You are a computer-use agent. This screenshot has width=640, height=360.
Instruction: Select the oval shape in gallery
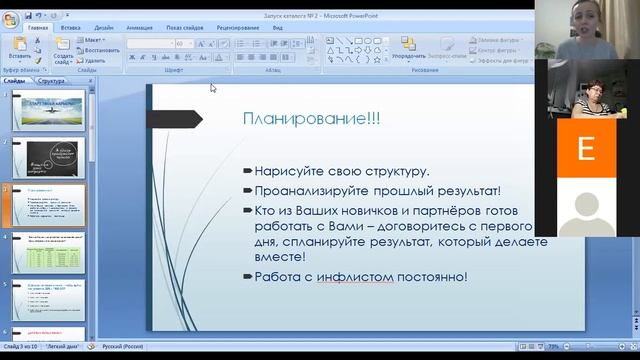(x=368, y=41)
